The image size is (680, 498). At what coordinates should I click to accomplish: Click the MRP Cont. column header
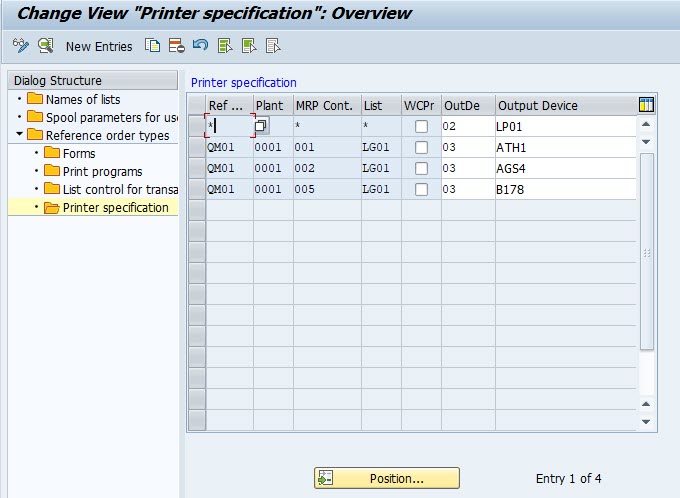327,105
